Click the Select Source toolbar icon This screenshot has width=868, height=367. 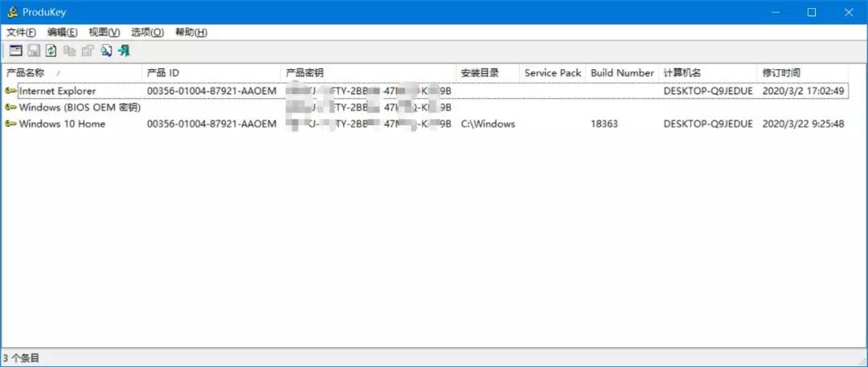click(15, 51)
